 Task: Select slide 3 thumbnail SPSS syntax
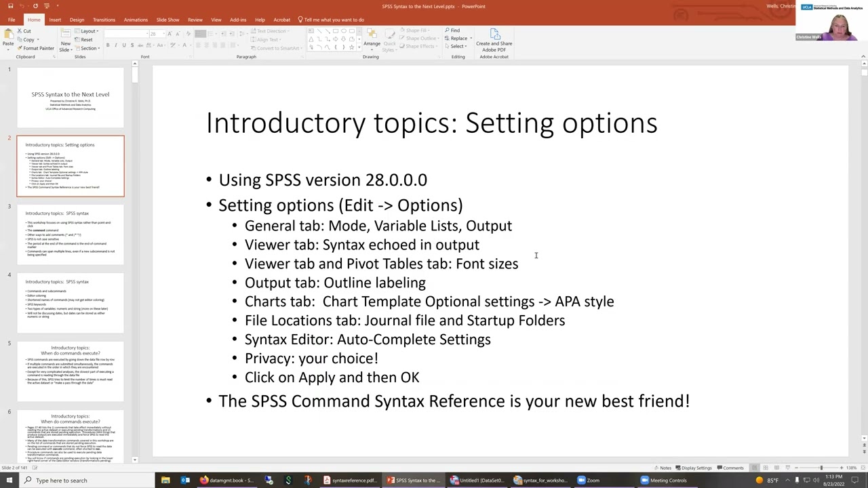[x=71, y=235]
